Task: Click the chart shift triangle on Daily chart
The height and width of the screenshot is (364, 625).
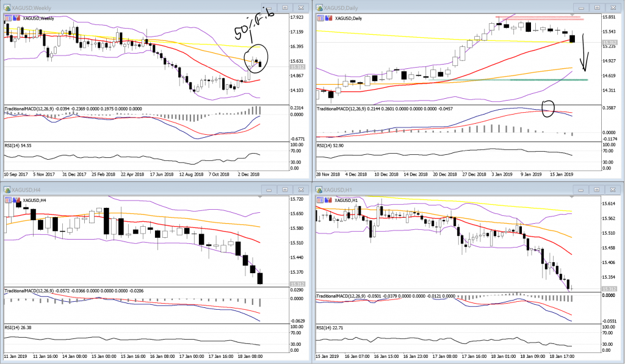Action: coord(571,15)
